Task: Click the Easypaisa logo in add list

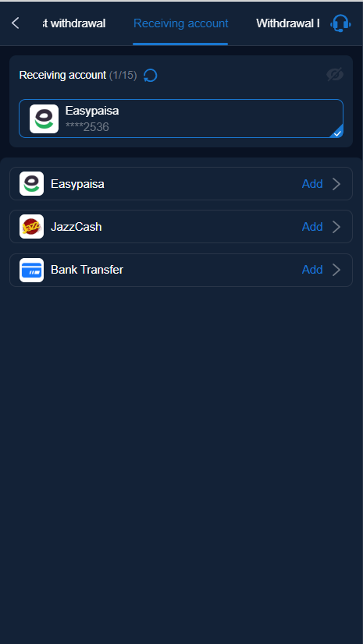Action: 32,183
